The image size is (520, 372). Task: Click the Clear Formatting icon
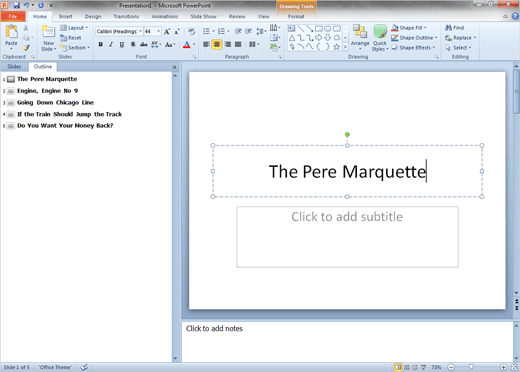point(191,31)
